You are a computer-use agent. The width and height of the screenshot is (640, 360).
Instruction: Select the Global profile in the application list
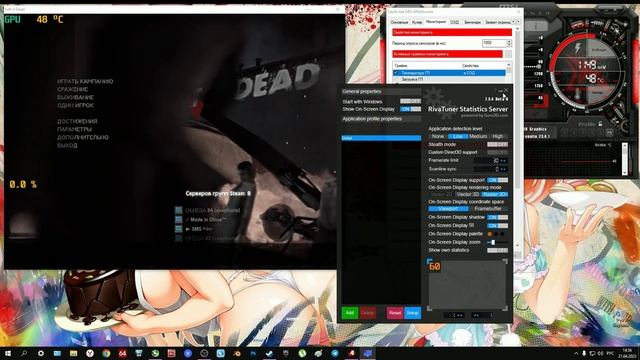pos(381,138)
